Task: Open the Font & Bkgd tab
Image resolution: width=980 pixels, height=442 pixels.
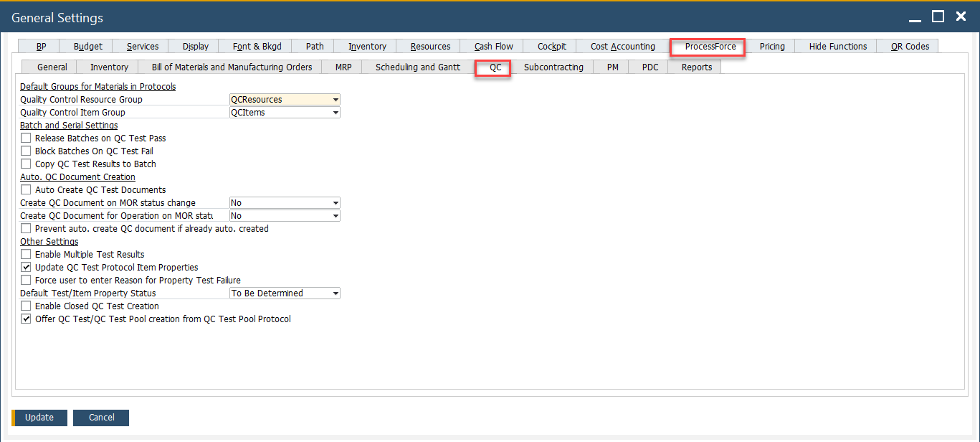Action: (x=257, y=47)
